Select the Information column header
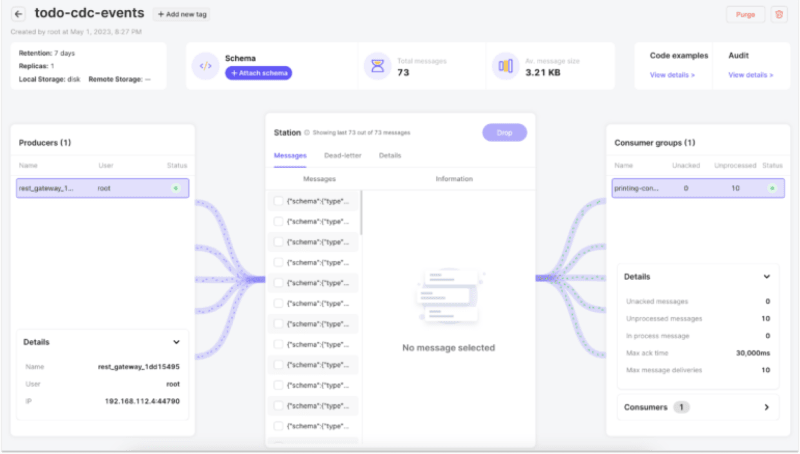 454,179
